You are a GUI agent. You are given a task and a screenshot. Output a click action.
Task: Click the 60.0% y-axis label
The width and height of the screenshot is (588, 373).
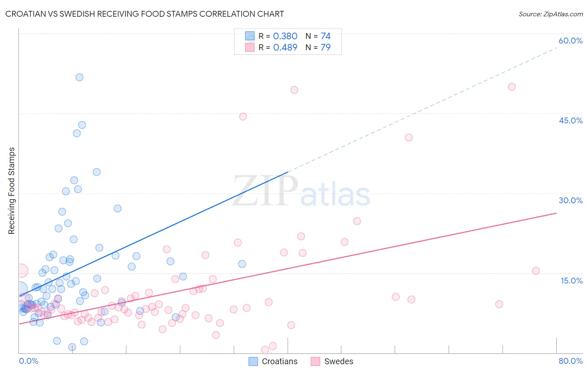pos(570,41)
